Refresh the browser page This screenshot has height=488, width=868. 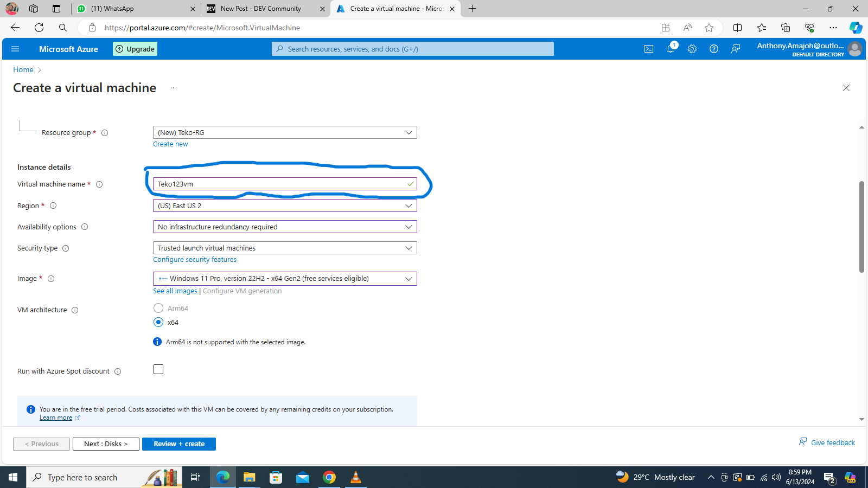(39, 28)
